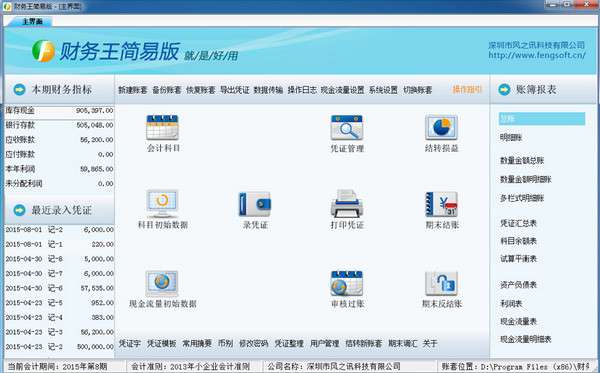This screenshot has height=373, width=600.
Task: Open 科目余额表 report
Action: (518, 241)
